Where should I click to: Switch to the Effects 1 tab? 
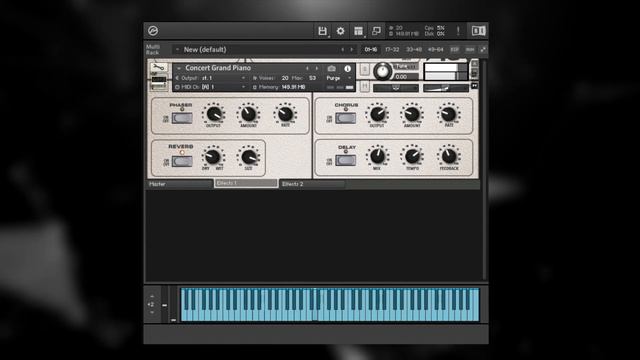[x=246, y=183]
